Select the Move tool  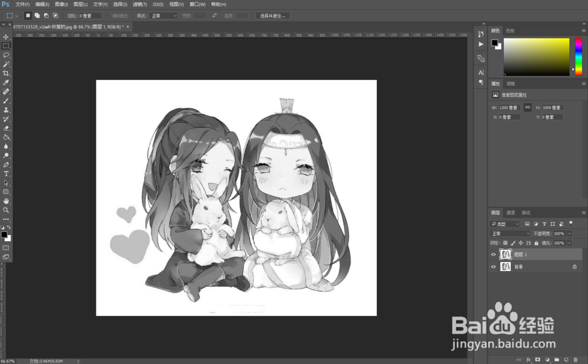click(x=6, y=36)
